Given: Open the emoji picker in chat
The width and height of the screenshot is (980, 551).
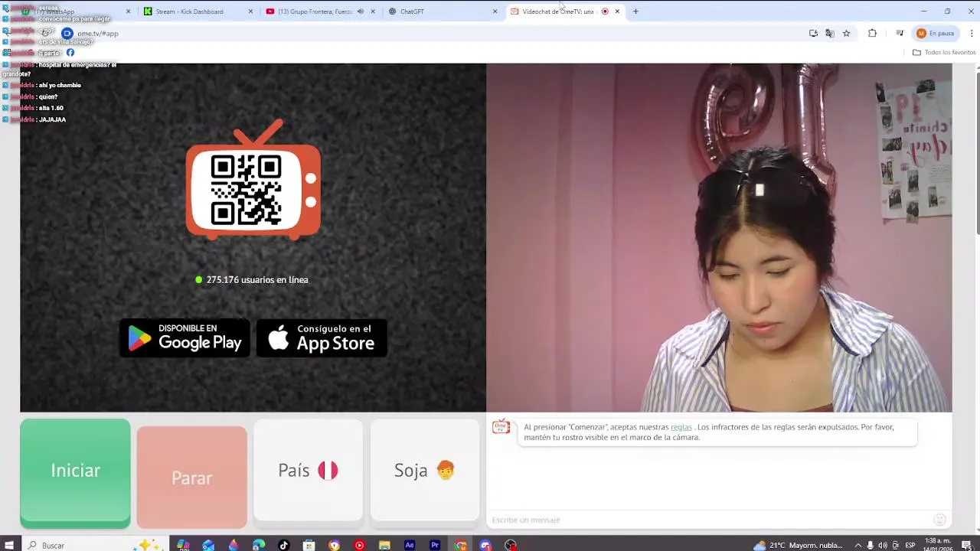Looking at the screenshot, I should click(x=939, y=520).
